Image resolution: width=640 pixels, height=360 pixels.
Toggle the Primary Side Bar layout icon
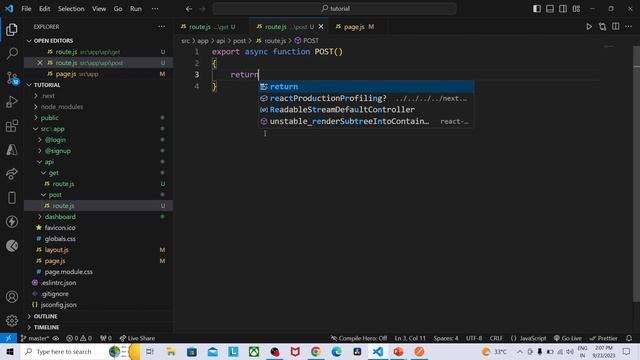click(x=537, y=9)
